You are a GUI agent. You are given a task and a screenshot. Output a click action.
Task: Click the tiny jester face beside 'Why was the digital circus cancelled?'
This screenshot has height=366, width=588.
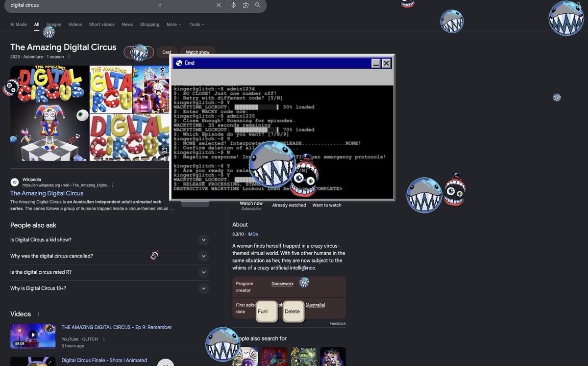tap(154, 255)
